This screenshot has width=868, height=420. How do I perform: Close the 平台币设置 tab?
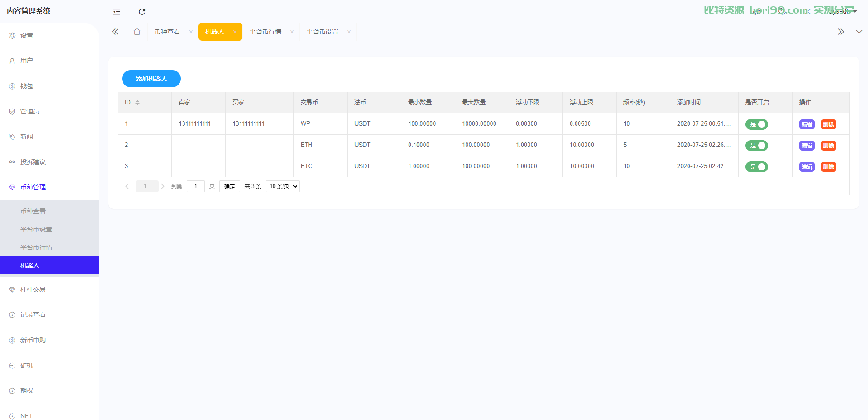349,32
